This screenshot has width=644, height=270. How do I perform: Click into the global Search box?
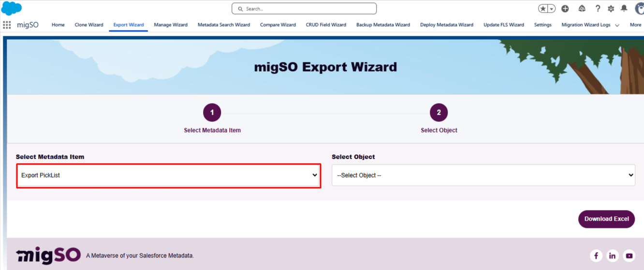(x=304, y=9)
